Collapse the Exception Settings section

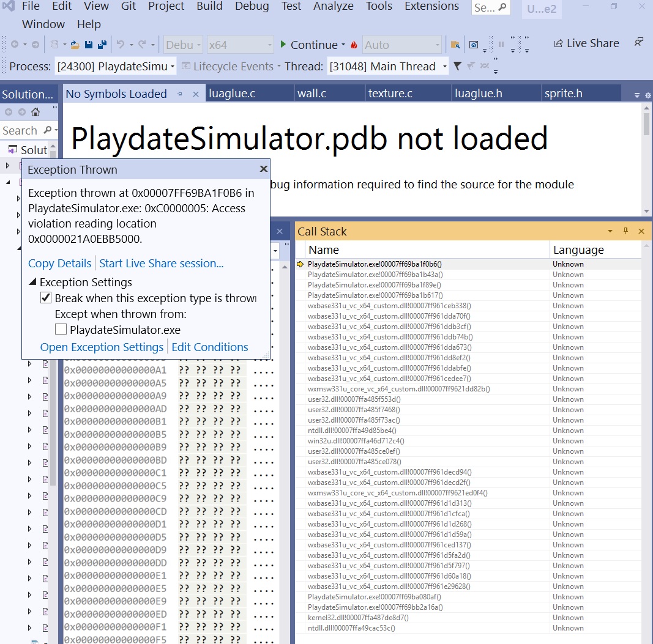(x=32, y=283)
